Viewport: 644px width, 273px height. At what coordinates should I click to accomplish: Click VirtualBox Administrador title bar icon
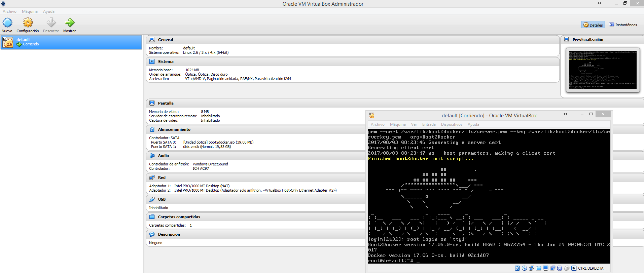3,4
